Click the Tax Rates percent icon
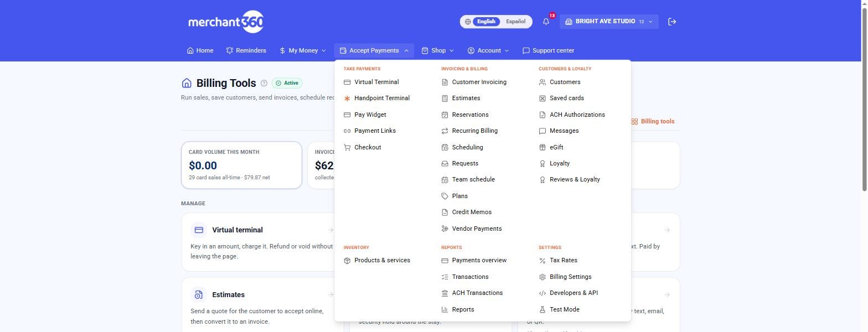 tap(542, 261)
